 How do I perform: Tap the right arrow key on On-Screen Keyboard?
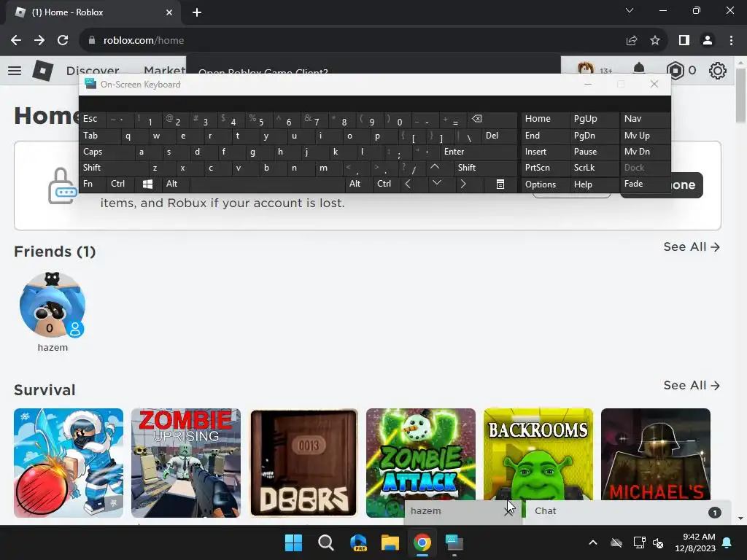click(x=463, y=184)
